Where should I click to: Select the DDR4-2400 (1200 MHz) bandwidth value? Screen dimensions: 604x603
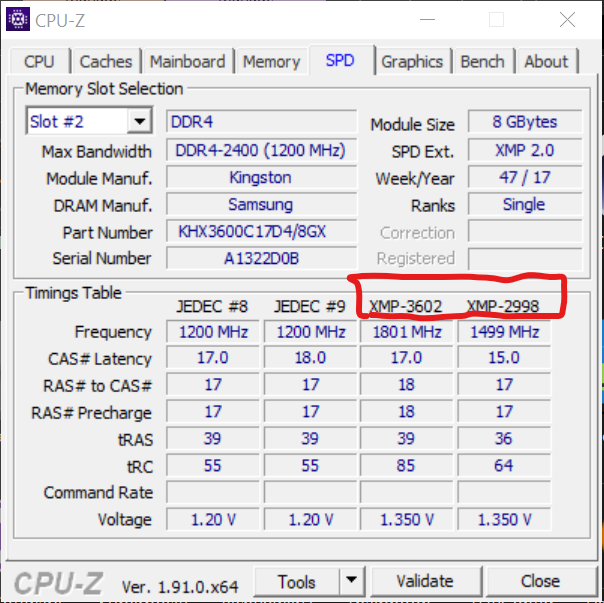pyautogui.click(x=262, y=150)
